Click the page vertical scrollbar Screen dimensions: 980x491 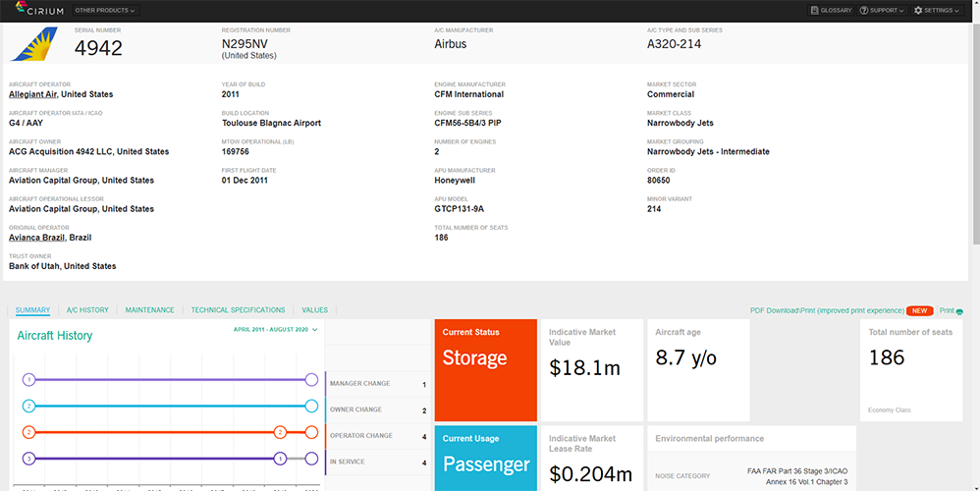click(976, 135)
